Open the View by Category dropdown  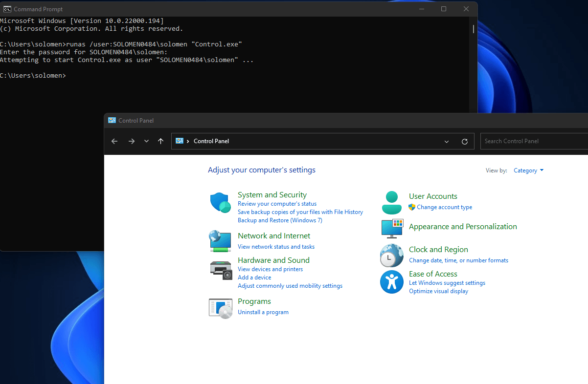529,171
